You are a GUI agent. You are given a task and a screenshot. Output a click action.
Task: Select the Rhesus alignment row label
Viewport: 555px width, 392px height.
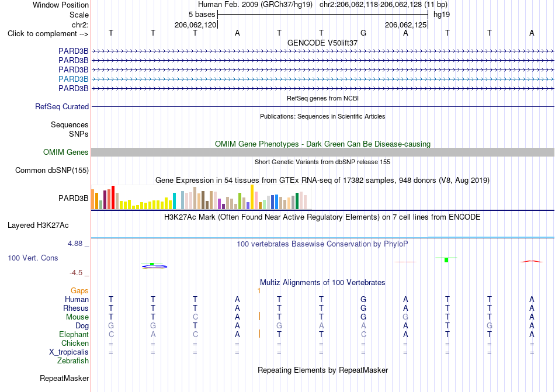point(76,308)
